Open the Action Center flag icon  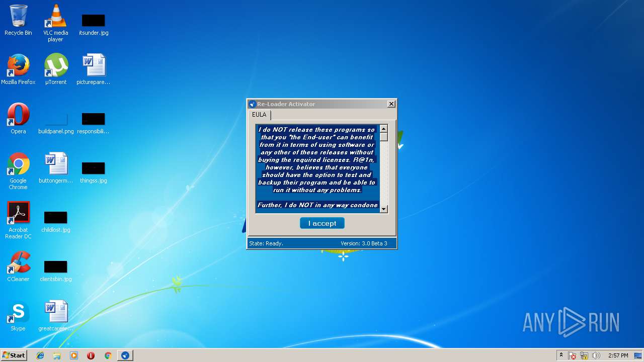point(572,355)
